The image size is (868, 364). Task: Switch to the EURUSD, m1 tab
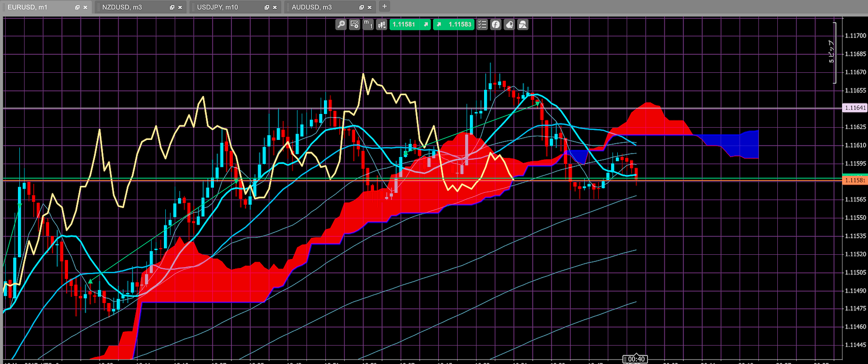pyautogui.click(x=46, y=7)
